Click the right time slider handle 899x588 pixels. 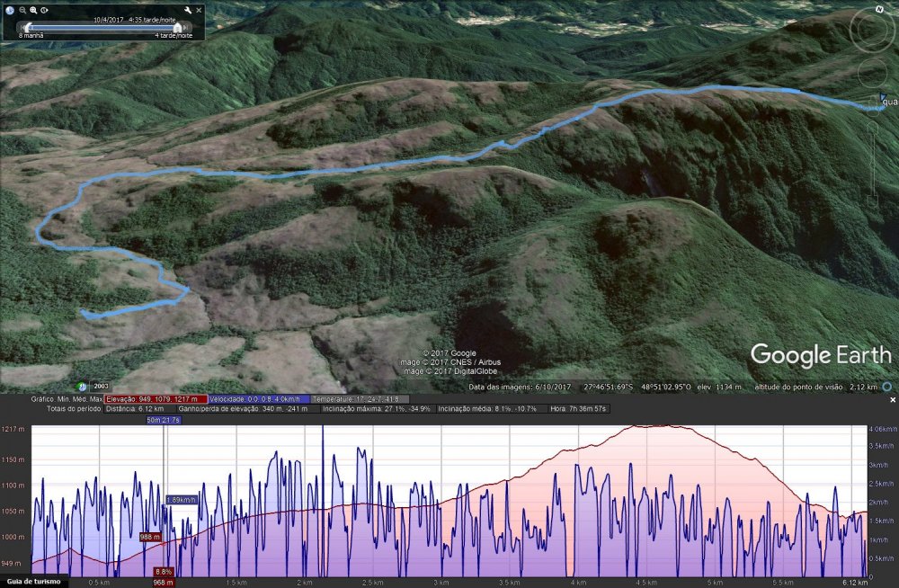point(176,27)
